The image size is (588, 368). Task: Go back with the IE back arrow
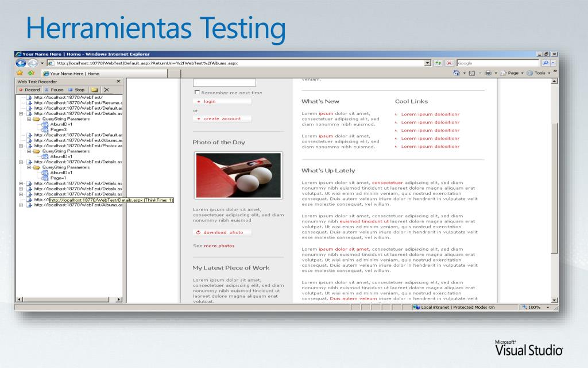click(x=21, y=63)
